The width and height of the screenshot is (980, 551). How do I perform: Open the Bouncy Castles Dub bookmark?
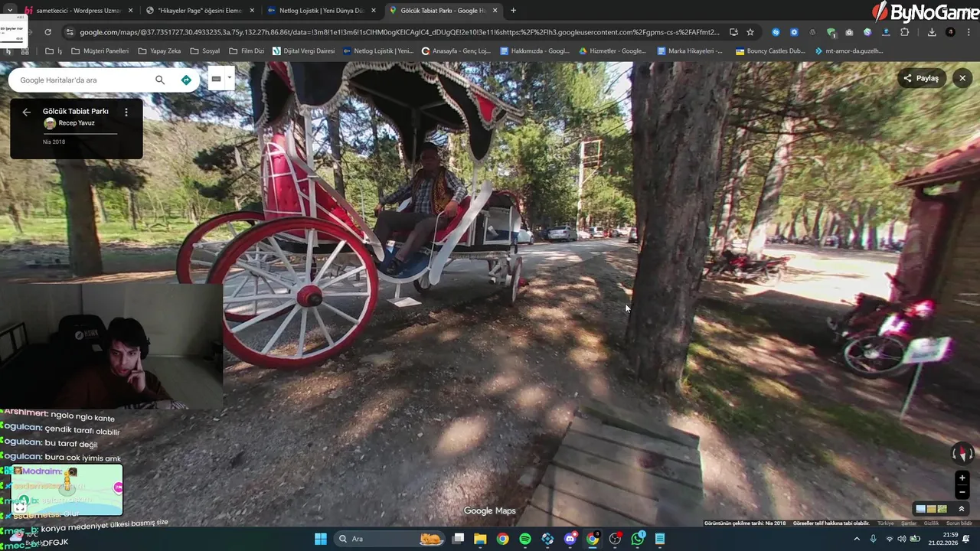click(x=769, y=51)
